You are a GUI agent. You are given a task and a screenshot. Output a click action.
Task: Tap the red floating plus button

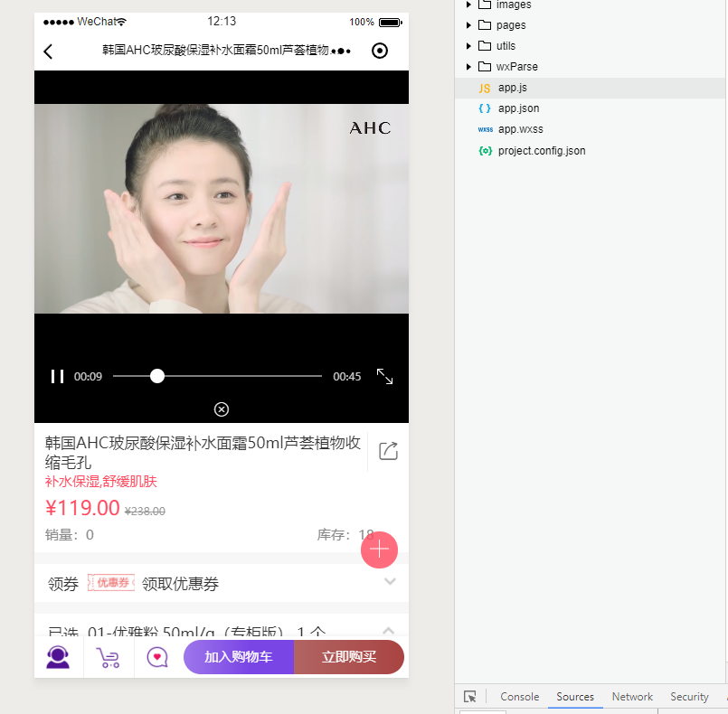tap(379, 550)
